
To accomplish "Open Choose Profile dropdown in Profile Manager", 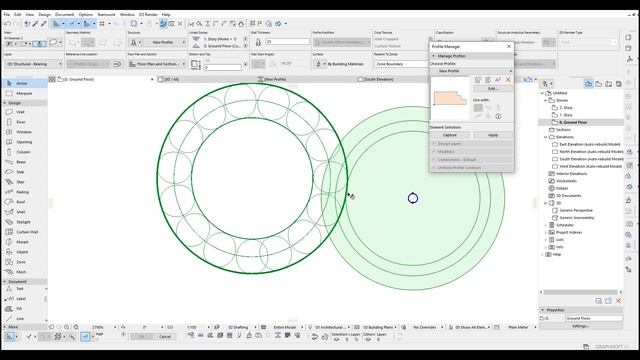I will click(x=471, y=71).
